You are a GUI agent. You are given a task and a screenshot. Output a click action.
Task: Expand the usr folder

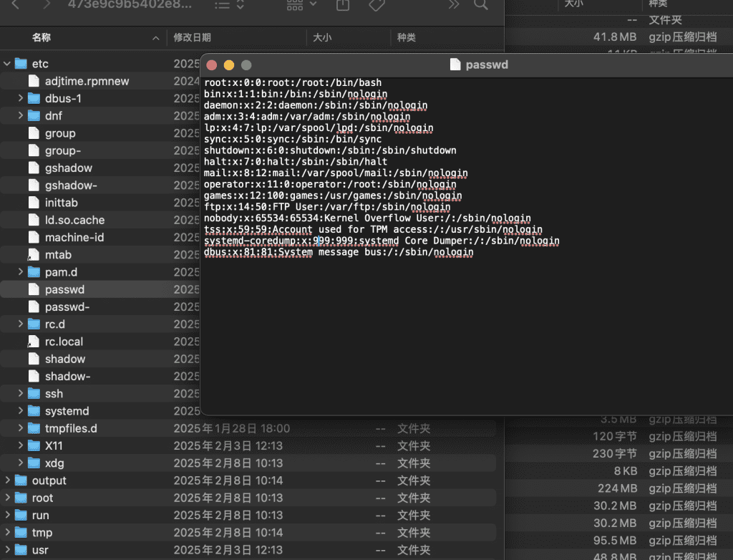click(7, 550)
